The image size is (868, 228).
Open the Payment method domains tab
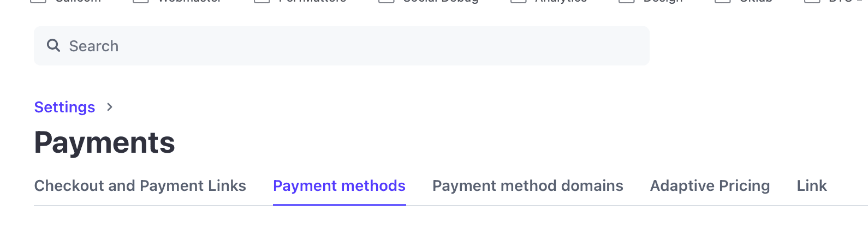click(527, 186)
